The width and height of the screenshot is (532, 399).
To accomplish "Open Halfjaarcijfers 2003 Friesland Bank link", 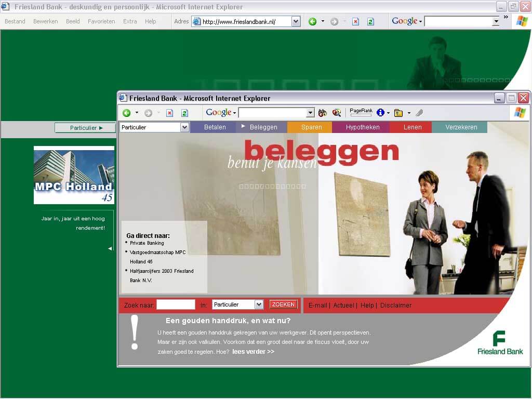I will click(162, 275).
